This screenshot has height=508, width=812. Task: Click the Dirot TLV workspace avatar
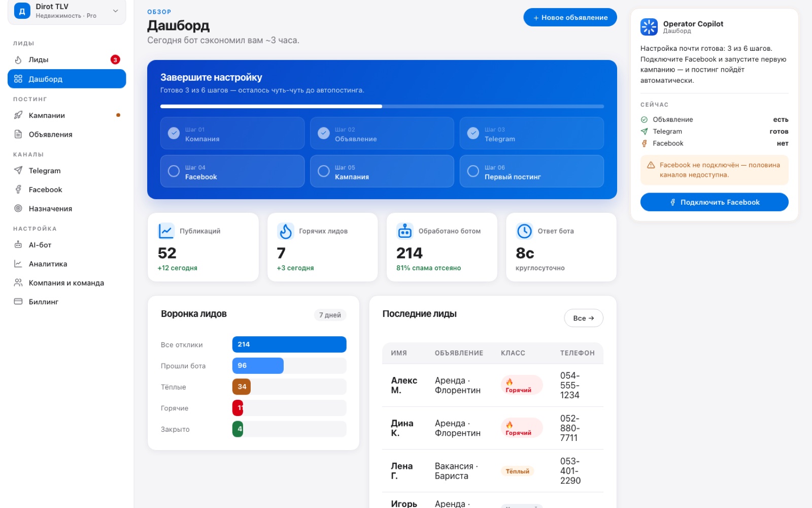pyautogui.click(x=22, y=11)
